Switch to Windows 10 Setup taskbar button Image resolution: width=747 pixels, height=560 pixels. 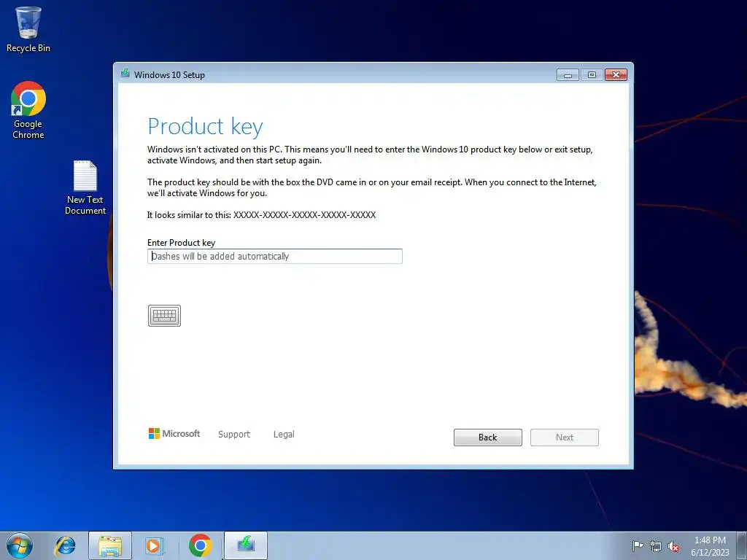246,545
